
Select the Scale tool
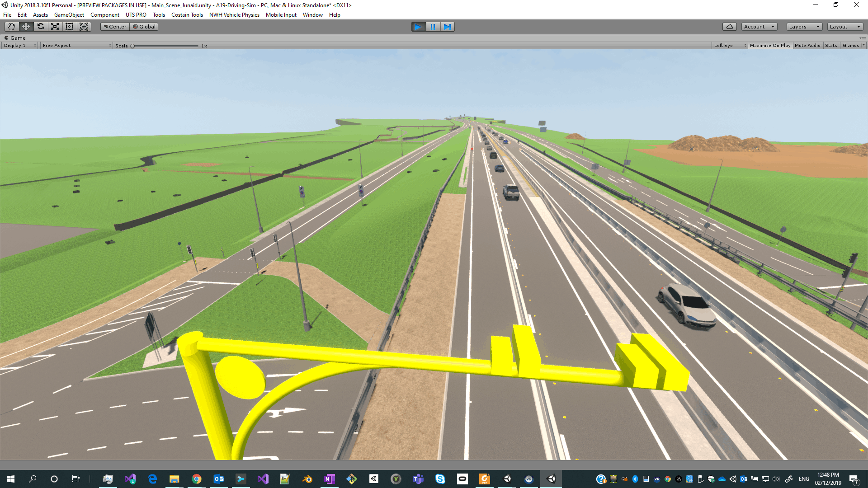tap(55, 27)
